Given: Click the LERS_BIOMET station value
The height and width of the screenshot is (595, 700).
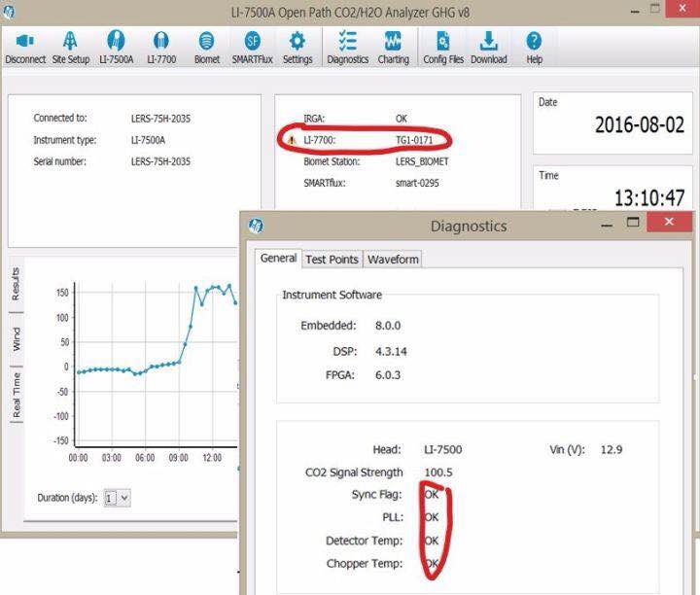Looking at the screenshot, I should tap(422, 161).
